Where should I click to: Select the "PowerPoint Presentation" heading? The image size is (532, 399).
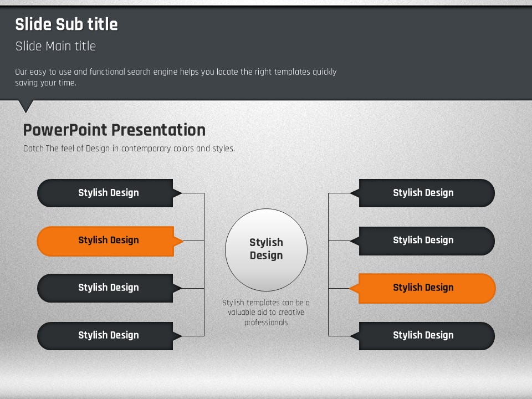[114, 130]
